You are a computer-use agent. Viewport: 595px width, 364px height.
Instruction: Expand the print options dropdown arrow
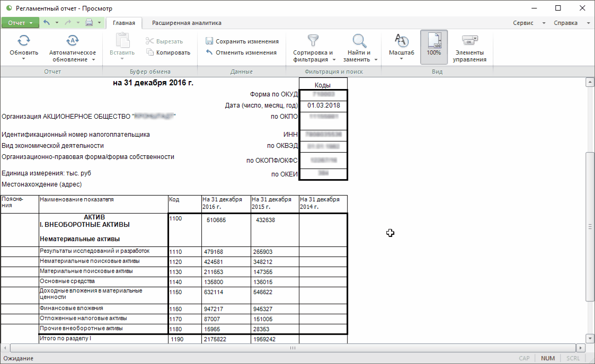100,22
